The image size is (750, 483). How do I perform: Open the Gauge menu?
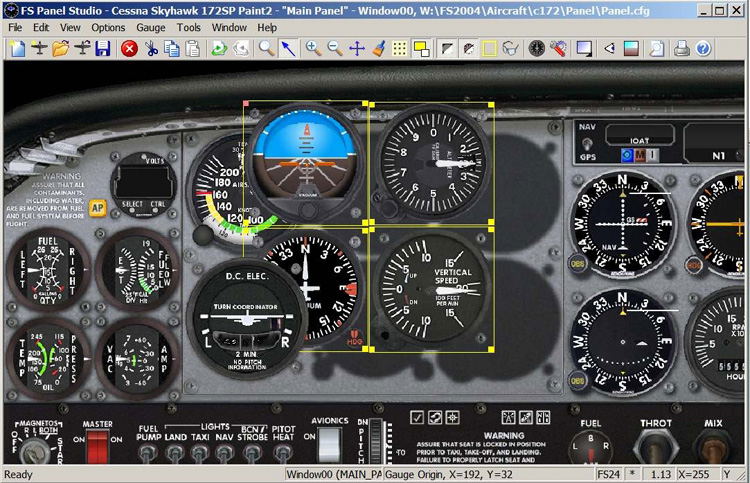tap(151, 28)
